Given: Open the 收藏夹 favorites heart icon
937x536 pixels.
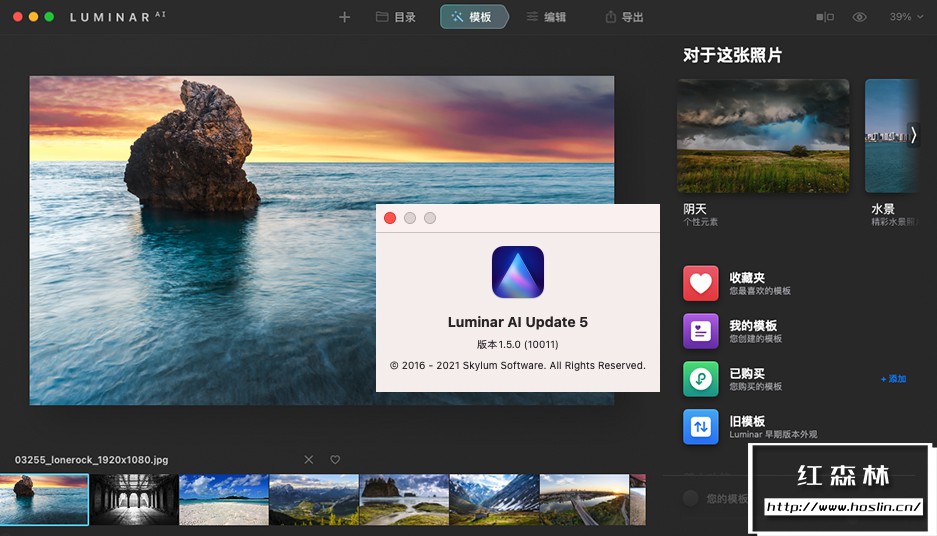Looking at the screenshot, I should coord(701,283).
